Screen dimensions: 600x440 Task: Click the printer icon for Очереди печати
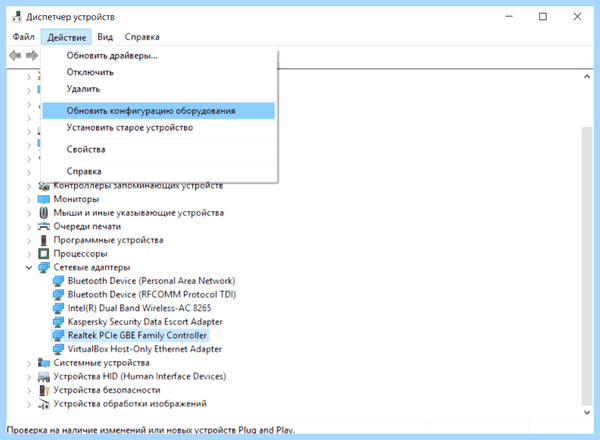click(44, 226)
